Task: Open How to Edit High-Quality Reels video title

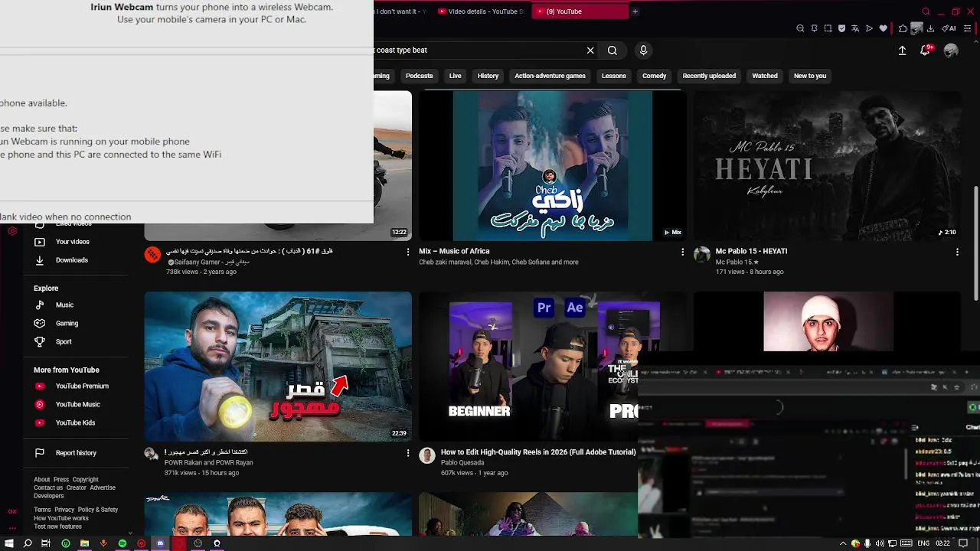Action: 538,452
